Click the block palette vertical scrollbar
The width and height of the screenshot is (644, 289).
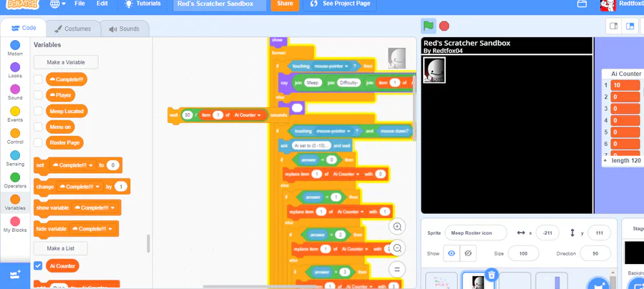pos(148,243)
